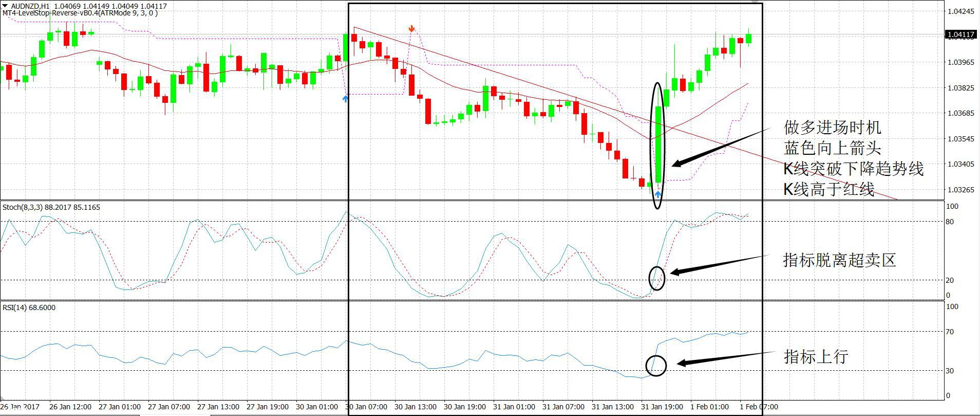Click the 27 Jan 13:00 time label
Image resolution: width=980 pixels, height=416 pixels.
coord(218,407)
